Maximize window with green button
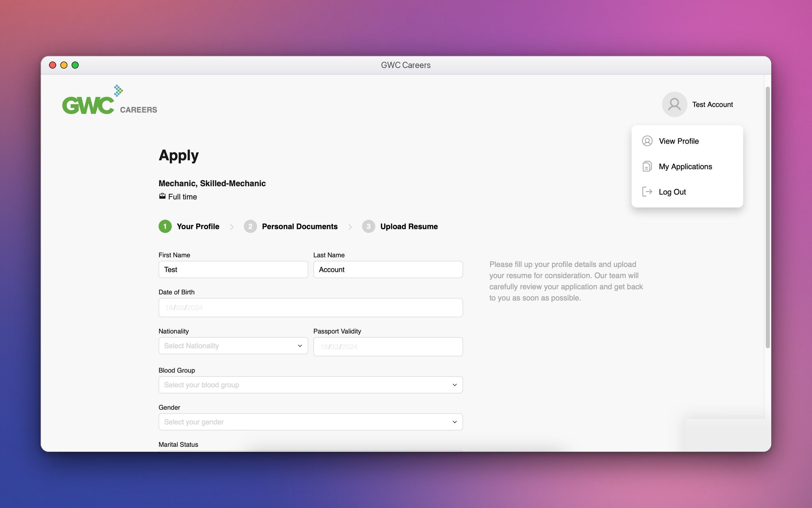This screenshot has width=812, height=508. coord(75,65)
